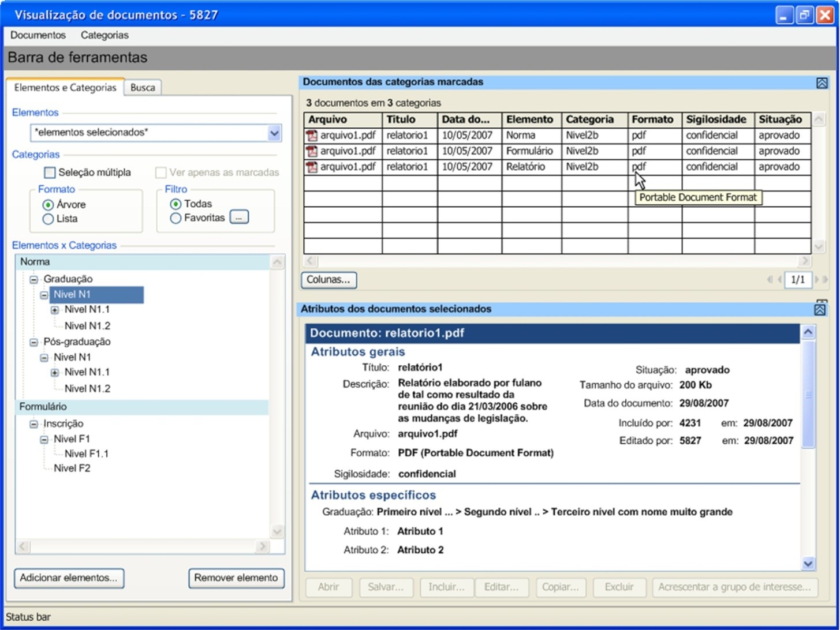Click the Colunas... button
The image size is (840, 630).
[x=328, y=280]
